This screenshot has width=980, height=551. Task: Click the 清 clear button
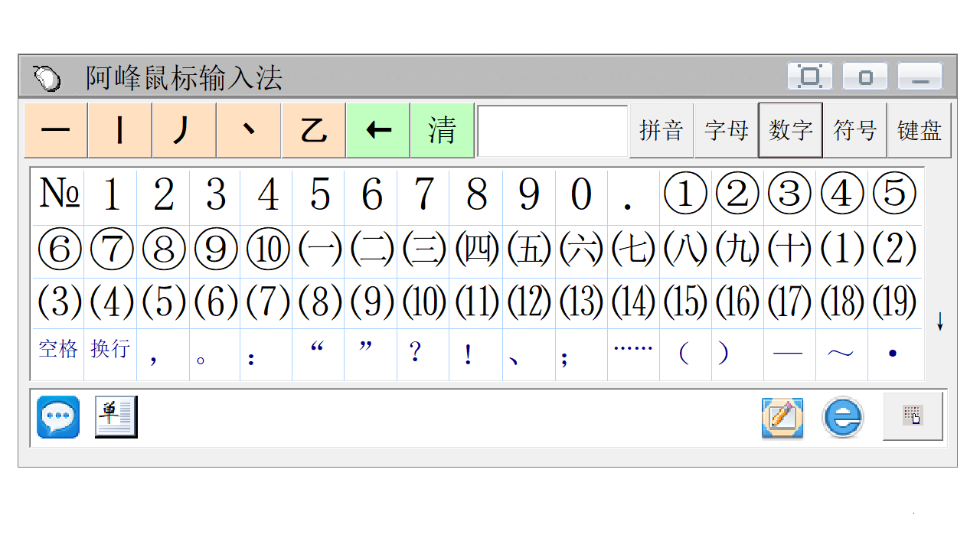click(x=443, y=130)
